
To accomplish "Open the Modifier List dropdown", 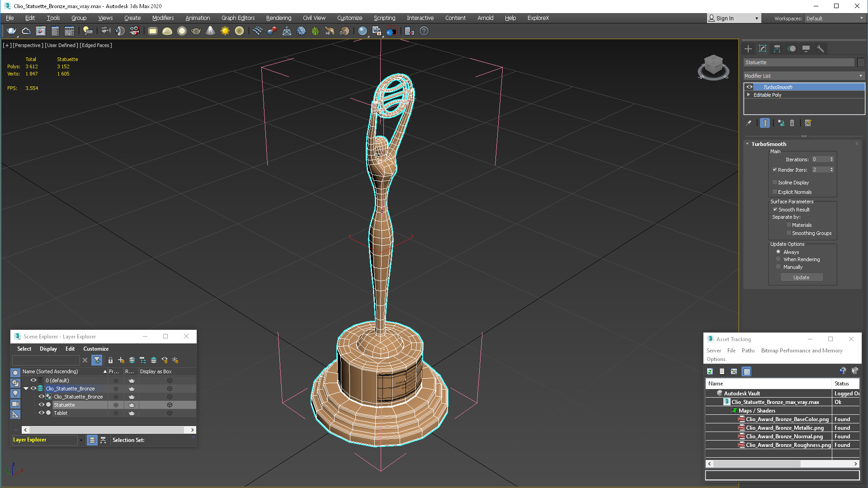I will point(804,76).
